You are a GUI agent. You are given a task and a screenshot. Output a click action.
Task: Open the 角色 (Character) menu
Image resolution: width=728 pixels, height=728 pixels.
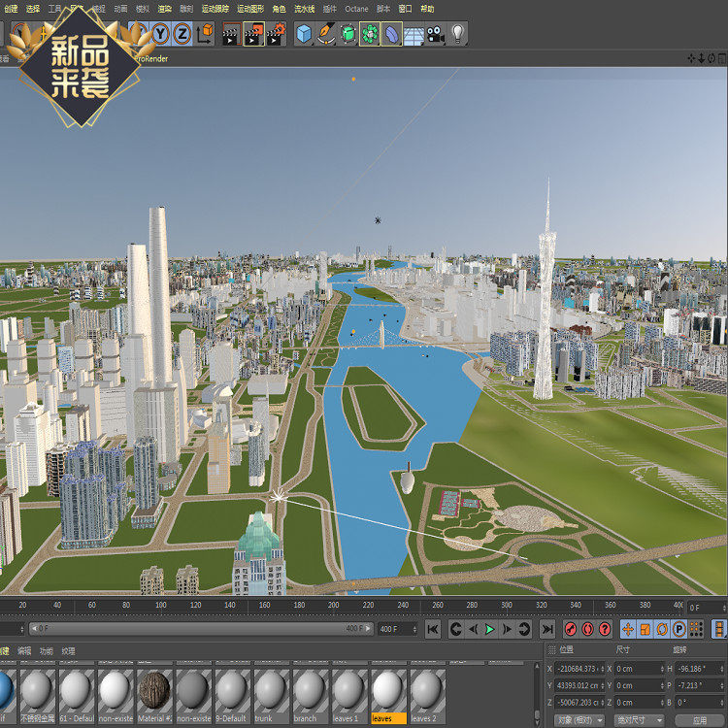[279, 9]
